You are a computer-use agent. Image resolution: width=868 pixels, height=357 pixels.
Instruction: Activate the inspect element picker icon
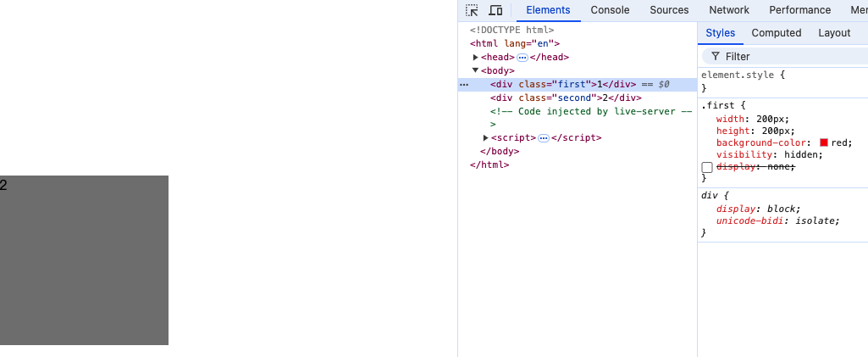[x=472, y=10]
